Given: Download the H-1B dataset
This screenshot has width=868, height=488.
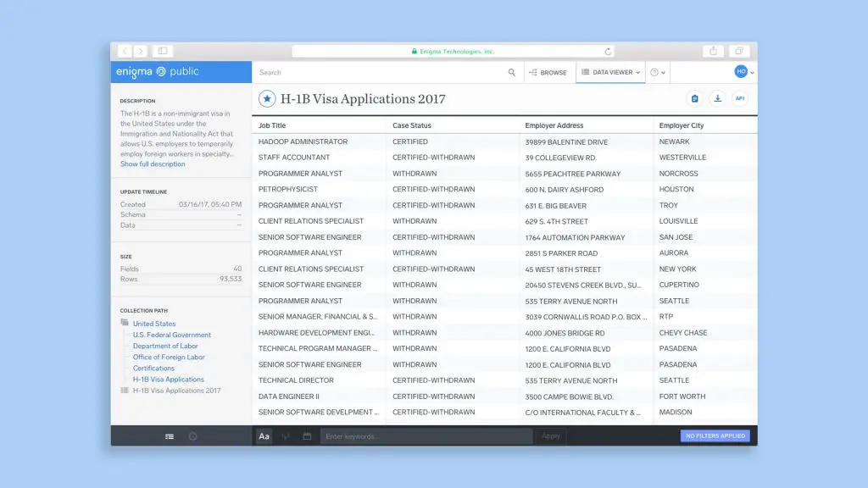Looking at the screenshot, I should coord(718,98).
